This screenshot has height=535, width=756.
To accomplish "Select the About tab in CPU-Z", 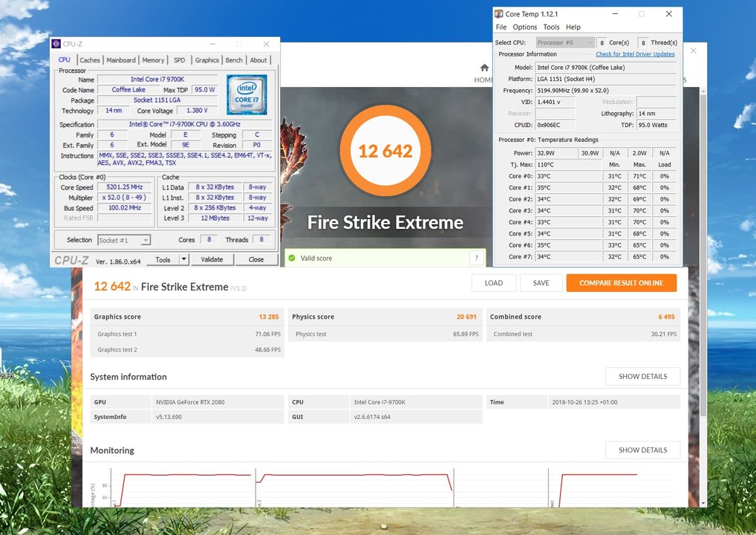I will (258, 60).
